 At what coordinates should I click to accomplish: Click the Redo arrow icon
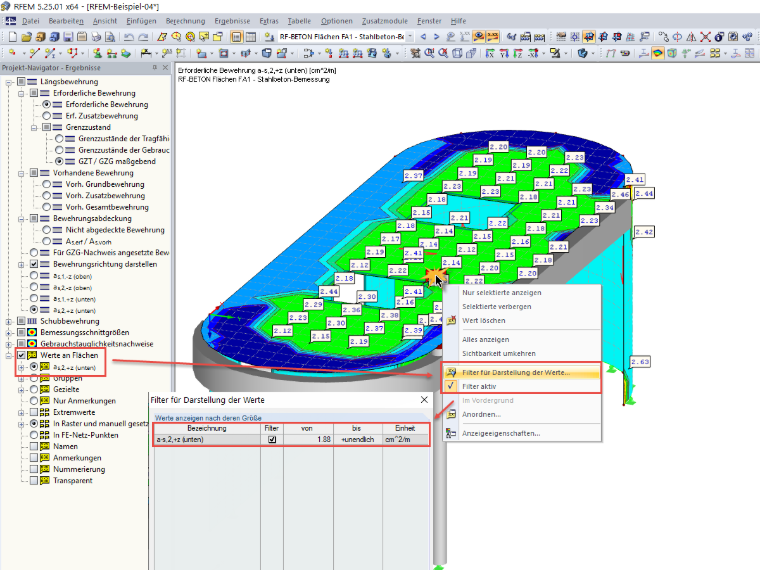143,37
